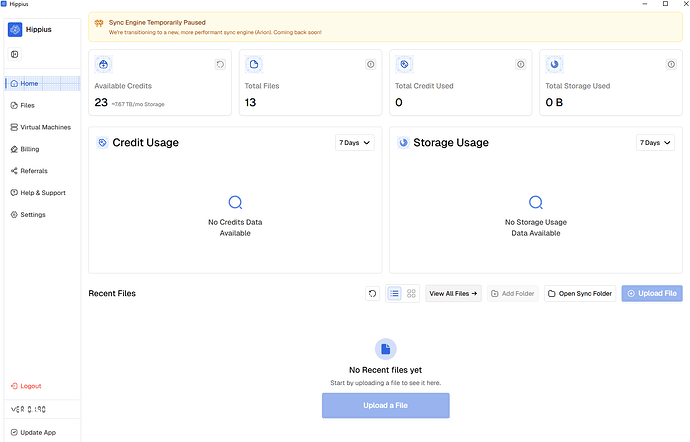Show info for Total Credit Used card
The width and height of the screenshot is (690, 442).
click(x=520, y=65)
